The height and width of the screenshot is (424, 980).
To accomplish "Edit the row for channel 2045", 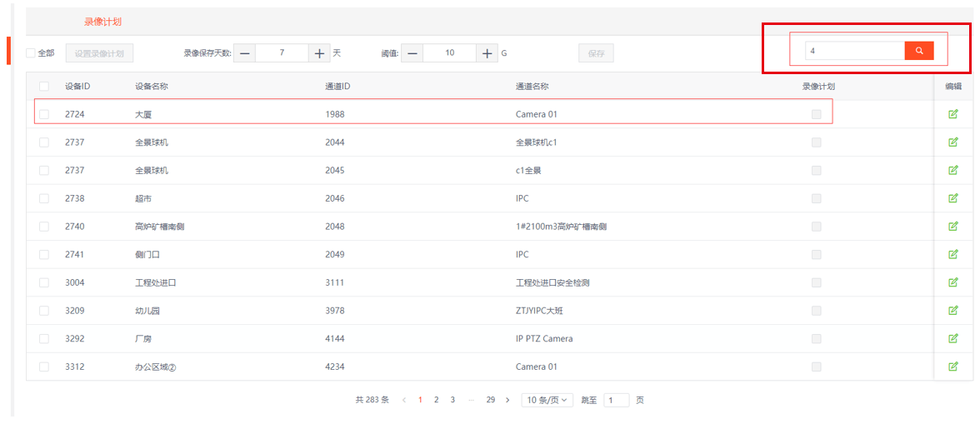I will pyautogui.click(x=953, y=170).
